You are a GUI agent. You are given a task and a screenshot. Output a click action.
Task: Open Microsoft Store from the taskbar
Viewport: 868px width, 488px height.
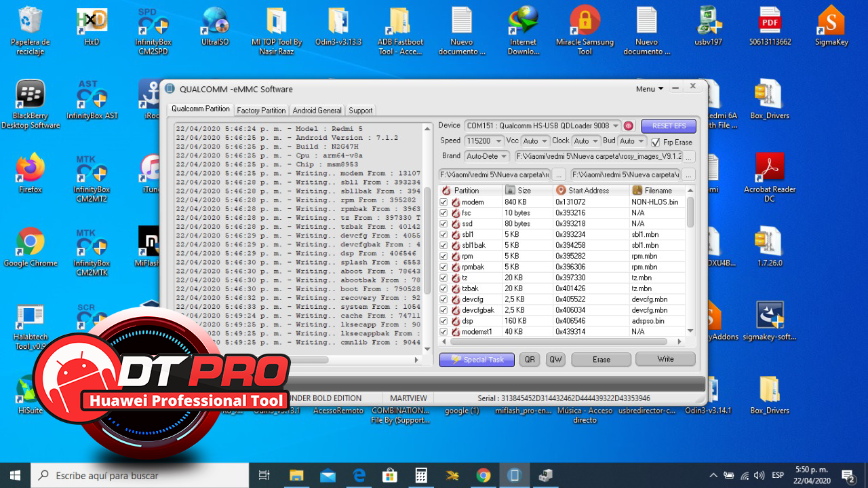pyautogui.click(x=389, y=475)
